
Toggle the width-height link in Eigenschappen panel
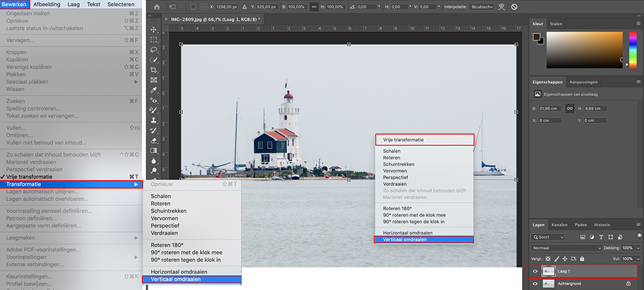[570, 109]
